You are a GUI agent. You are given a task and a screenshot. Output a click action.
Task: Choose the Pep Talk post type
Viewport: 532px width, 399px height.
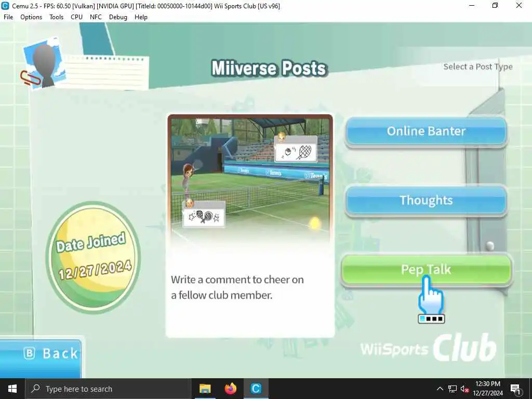pyautogui.click(x=426, y=270)
